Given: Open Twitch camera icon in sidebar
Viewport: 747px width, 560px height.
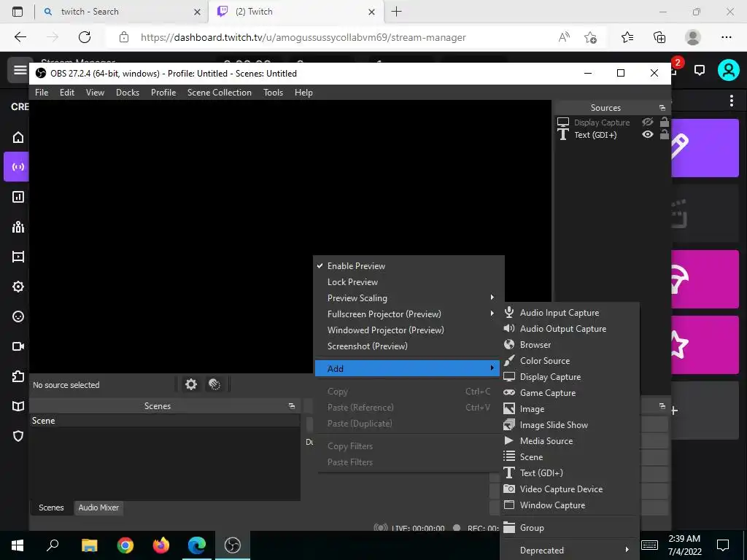Looking at the screenshot, I should coord(18,346).
